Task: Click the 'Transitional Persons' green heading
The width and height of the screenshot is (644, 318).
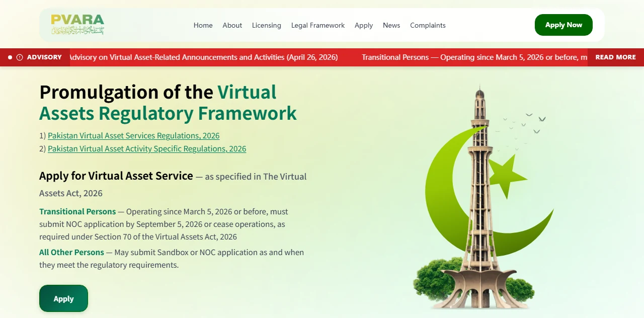Action: [x=77, y=212]
